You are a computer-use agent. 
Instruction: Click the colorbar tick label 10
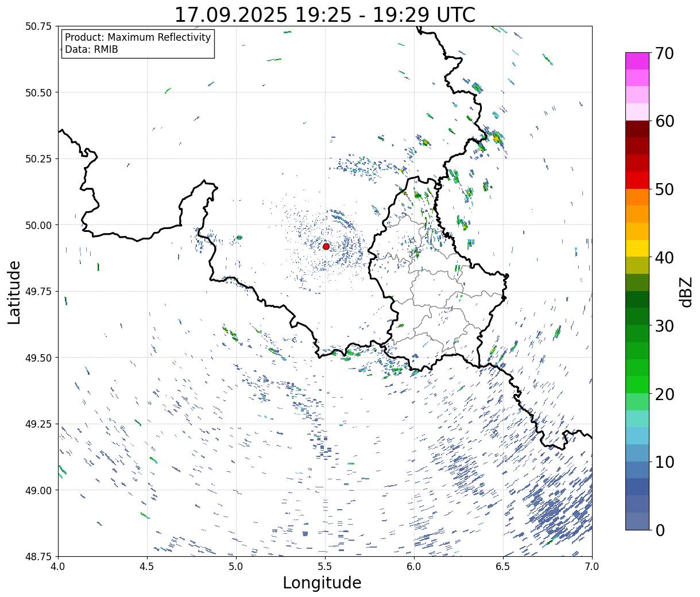[x=664, y=462]
